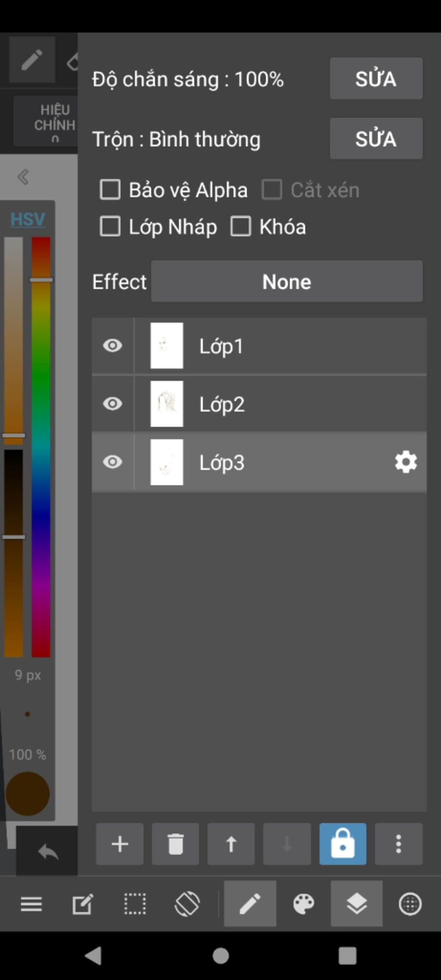Hide Lớp1 using its eye icon
441x980 pixels.
coord(113,345)
